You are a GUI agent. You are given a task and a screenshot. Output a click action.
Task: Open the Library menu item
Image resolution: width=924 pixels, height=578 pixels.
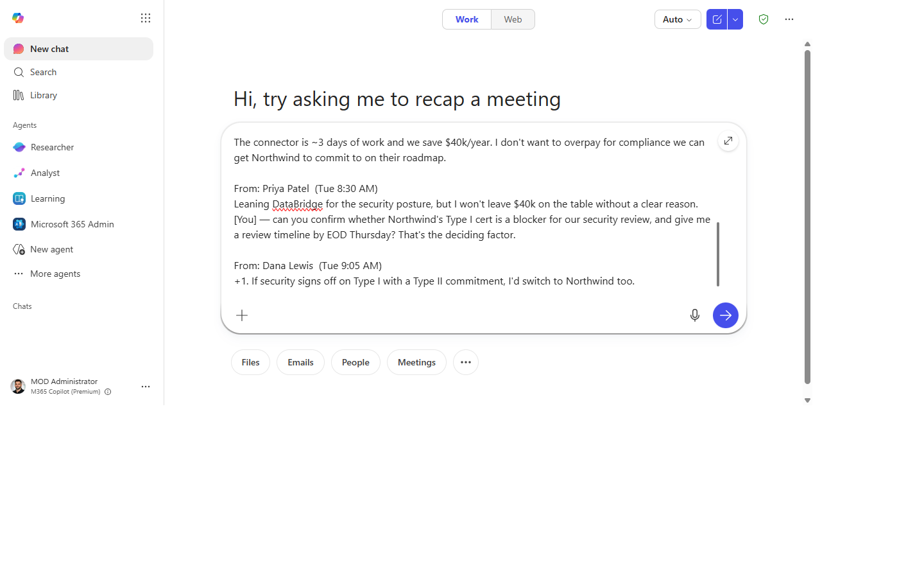coord(78,95)
